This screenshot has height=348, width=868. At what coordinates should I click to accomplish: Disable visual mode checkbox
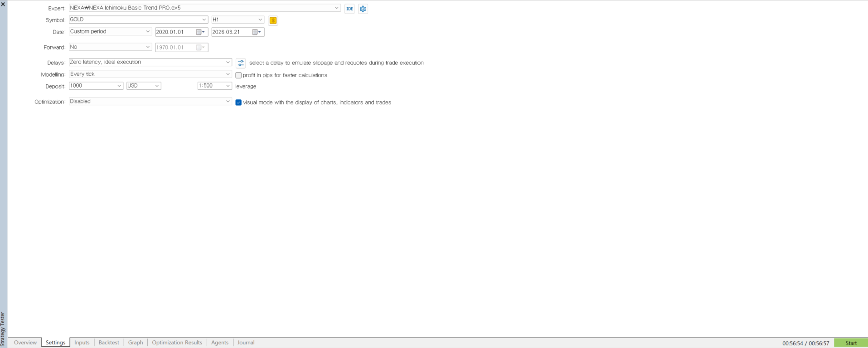238,103
